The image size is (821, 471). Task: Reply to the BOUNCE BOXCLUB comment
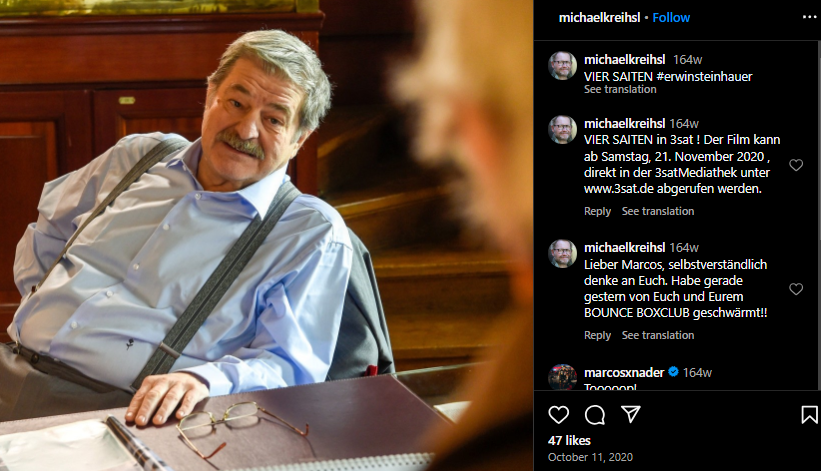coord(597,335)
